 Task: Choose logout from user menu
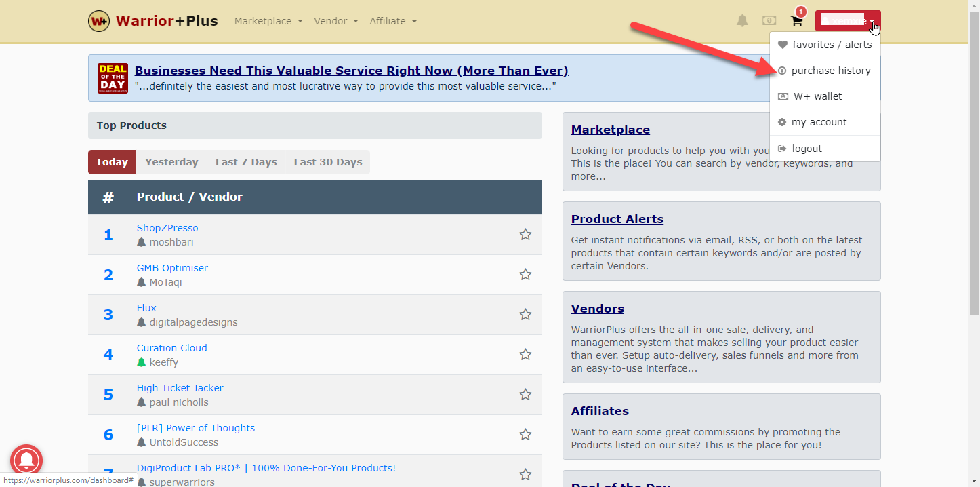click(825, 149)
